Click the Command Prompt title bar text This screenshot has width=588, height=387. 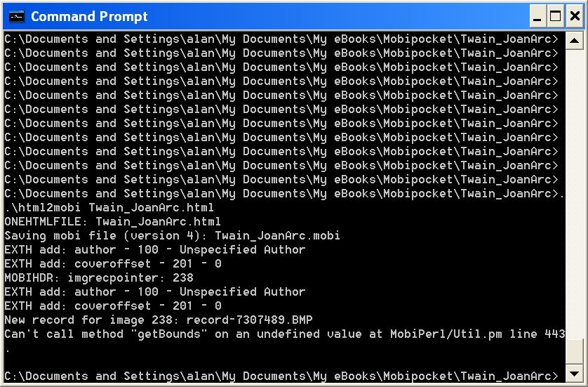(x=89, y=16)
